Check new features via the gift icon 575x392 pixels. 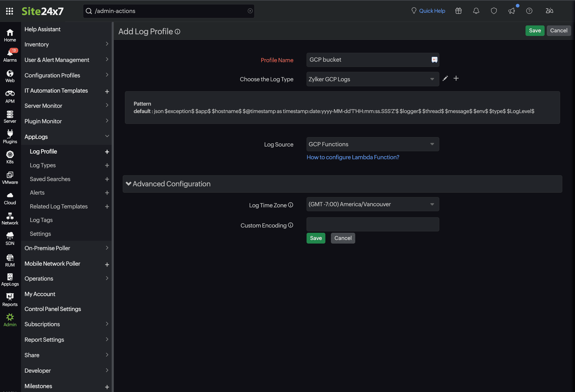[x=458, y=11]
